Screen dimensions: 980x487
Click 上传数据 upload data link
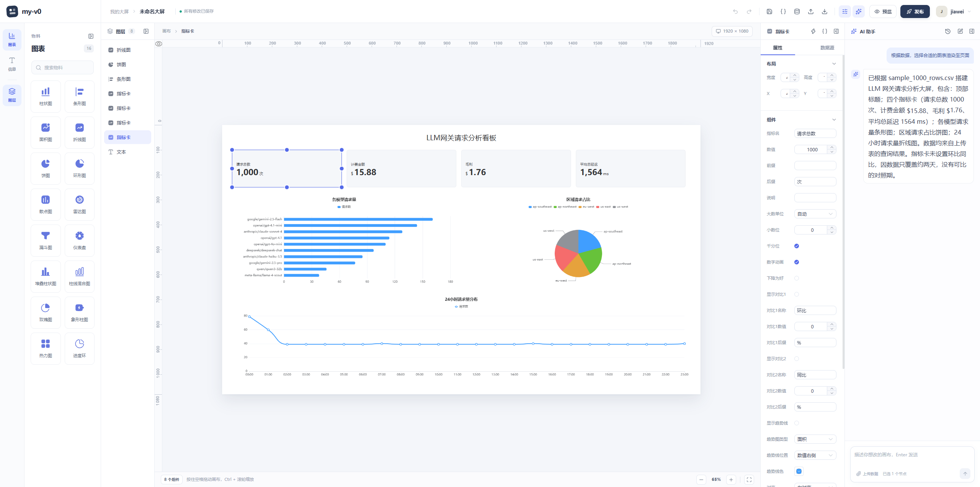[x=867, y=474]
